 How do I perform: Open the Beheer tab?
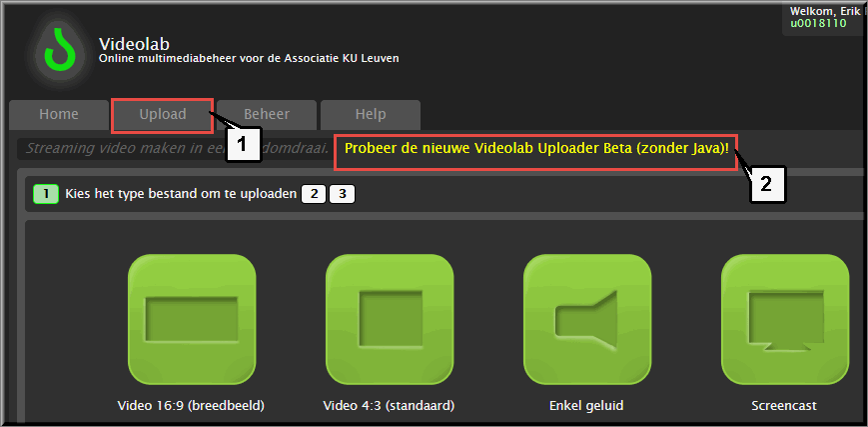point(267,115)
